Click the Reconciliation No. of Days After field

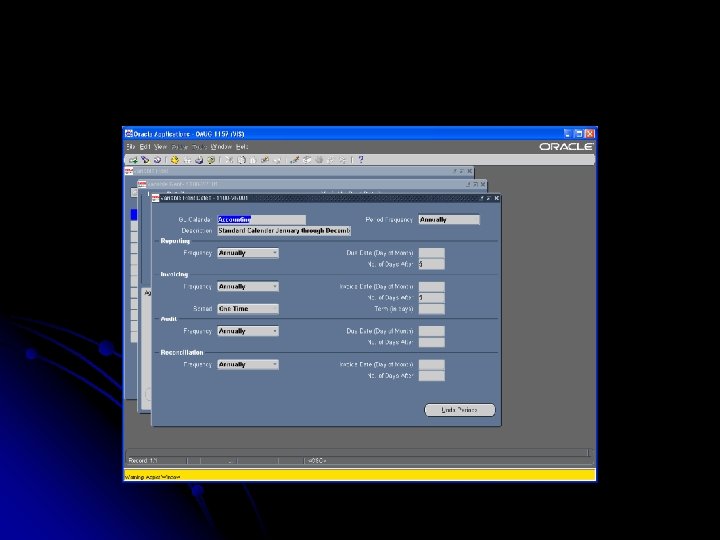[x=432, y=376]
